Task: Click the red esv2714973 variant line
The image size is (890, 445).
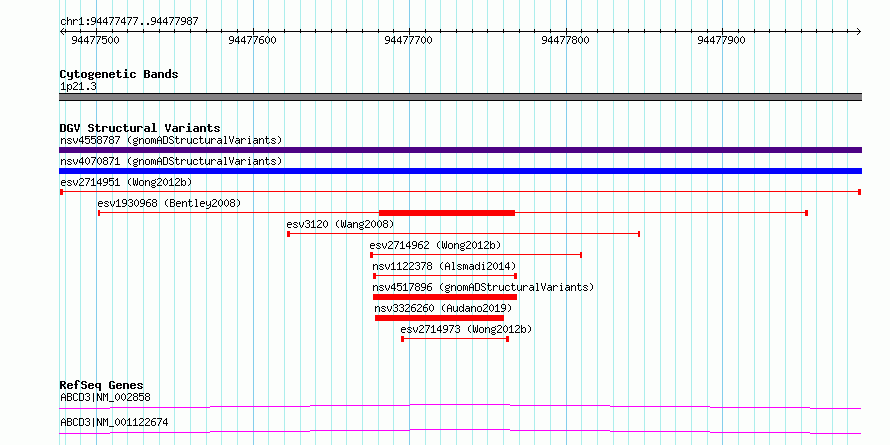Action: (455, 339)
